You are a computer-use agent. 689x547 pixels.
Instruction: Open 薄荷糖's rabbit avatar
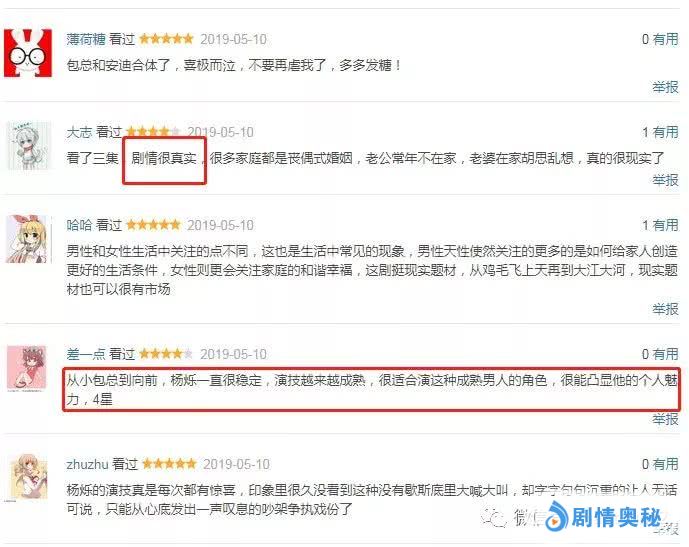28,53
